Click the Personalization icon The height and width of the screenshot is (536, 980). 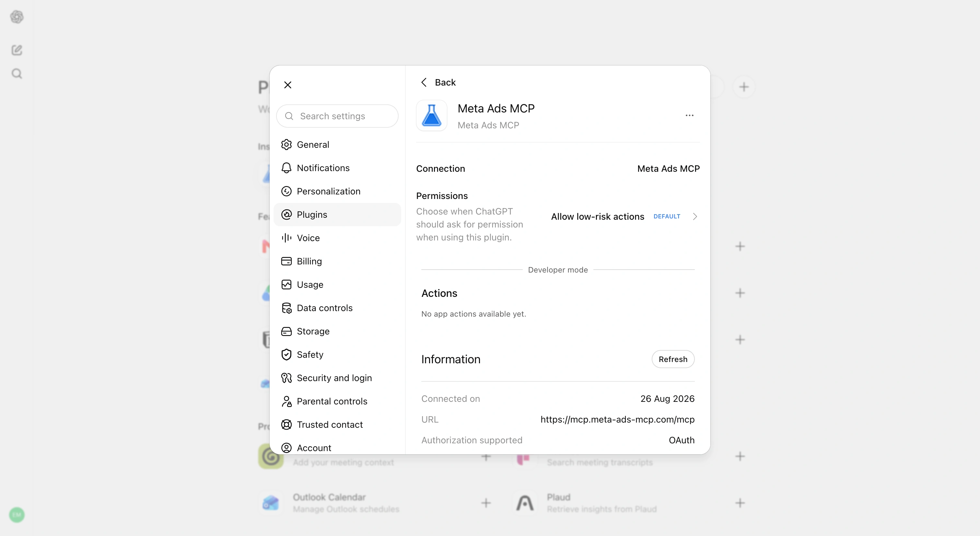tap(286, 191)
